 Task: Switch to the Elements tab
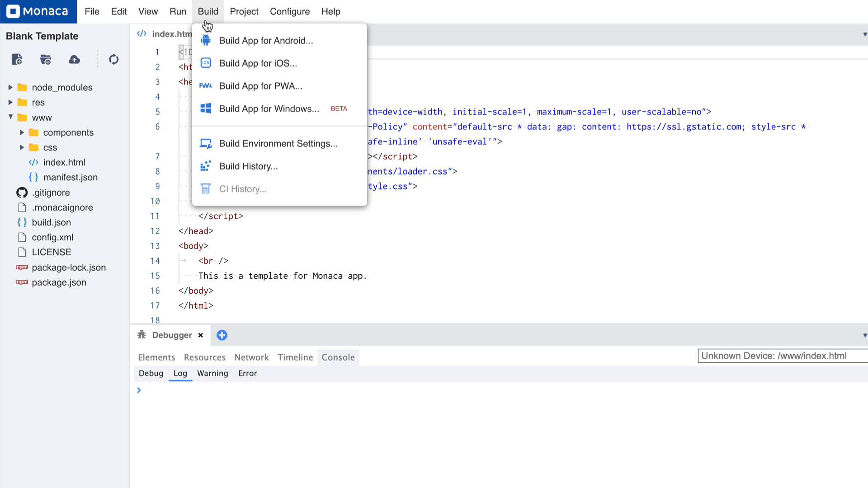coord(156,357)
